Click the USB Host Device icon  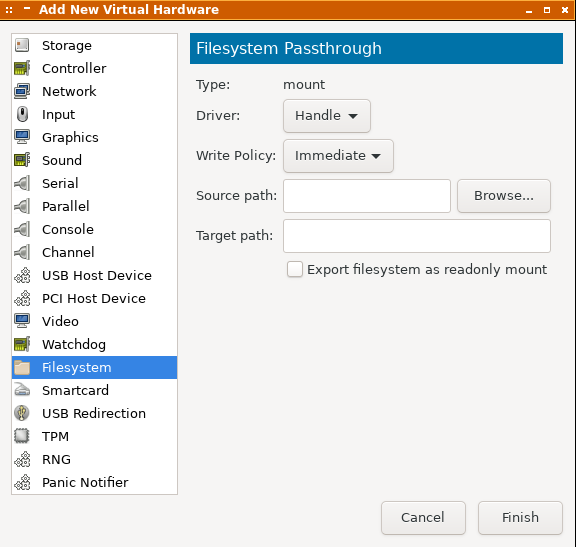(x=22, y=275)
